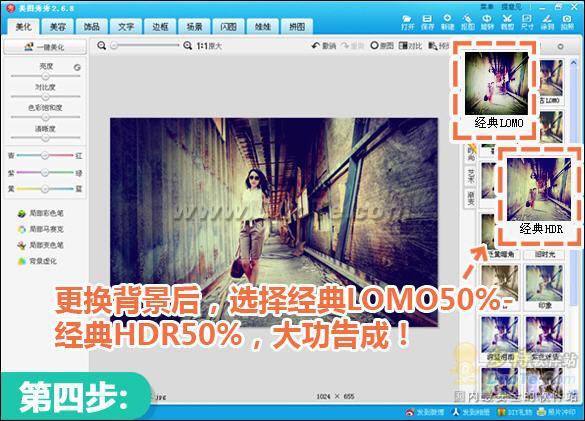Open the 场景 scenes tab

(194, 26)
